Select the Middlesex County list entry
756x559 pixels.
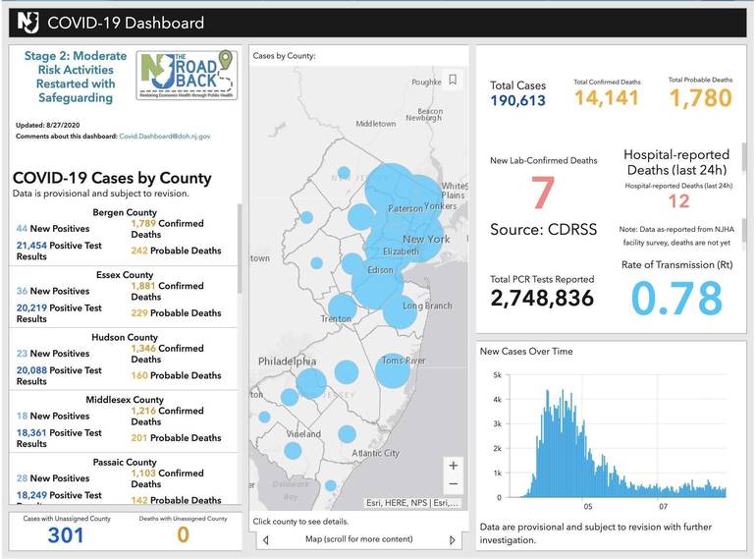point(124,421)
